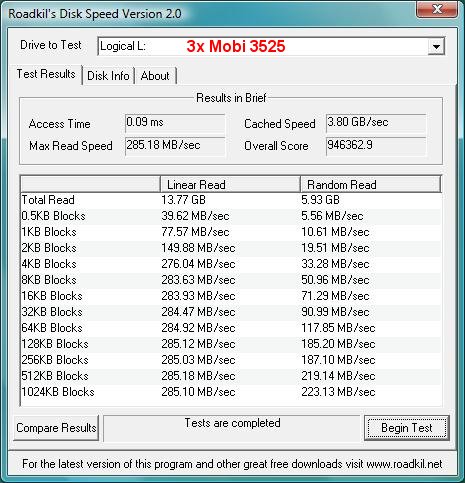Click the 39.62 MB/sec linear read cell
Screen dimensions: 465x483
195,216
